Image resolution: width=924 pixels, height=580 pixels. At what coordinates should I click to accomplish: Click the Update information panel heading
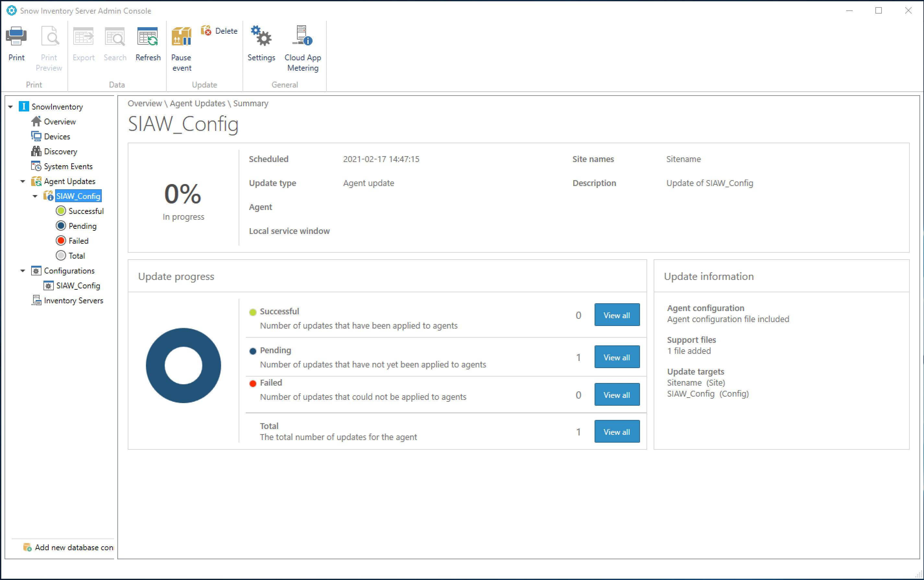pos(708,277)
